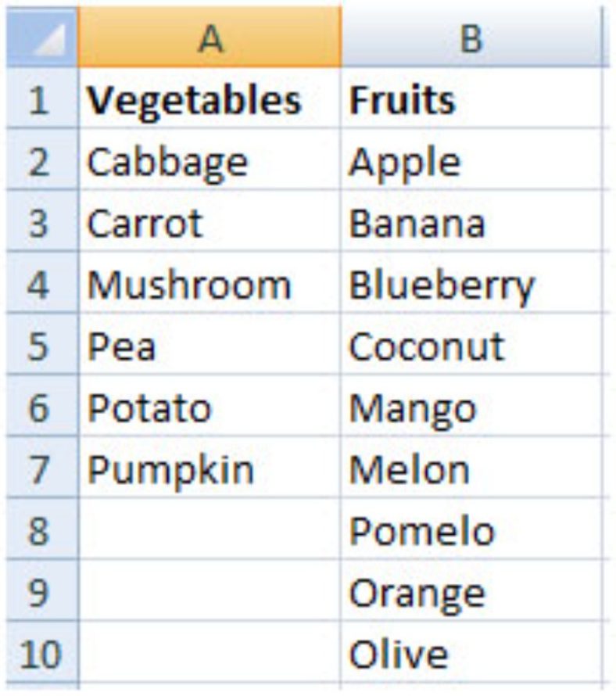Select row 10 header
Viewport: 616px width, 696px height.
[x=42, y=652]
